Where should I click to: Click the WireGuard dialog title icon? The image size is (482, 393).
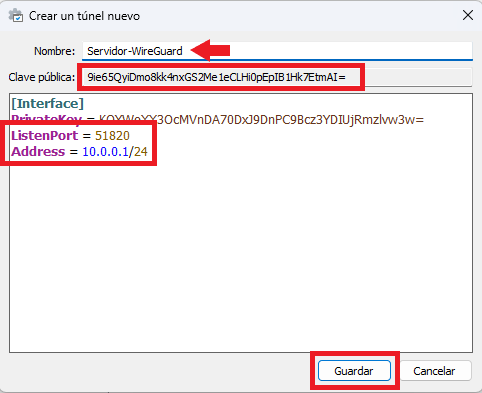(16, 15)
